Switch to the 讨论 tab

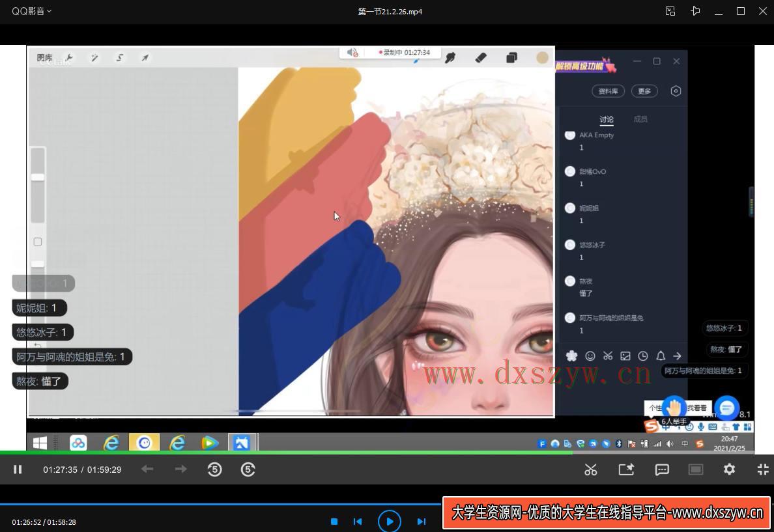click(x=607, y=119)
